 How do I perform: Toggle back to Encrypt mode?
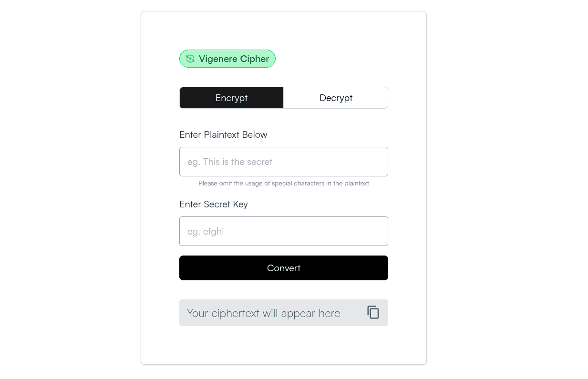(x=231, y=98)
